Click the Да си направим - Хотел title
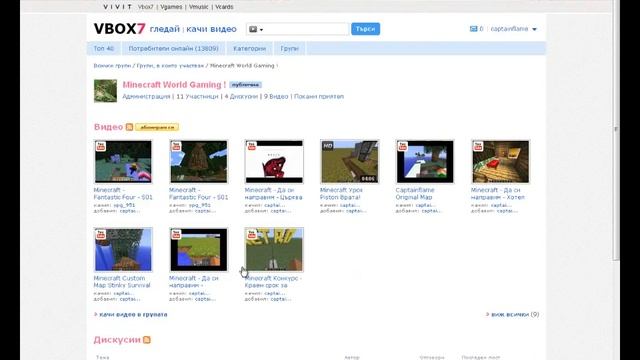 point(498,193)
